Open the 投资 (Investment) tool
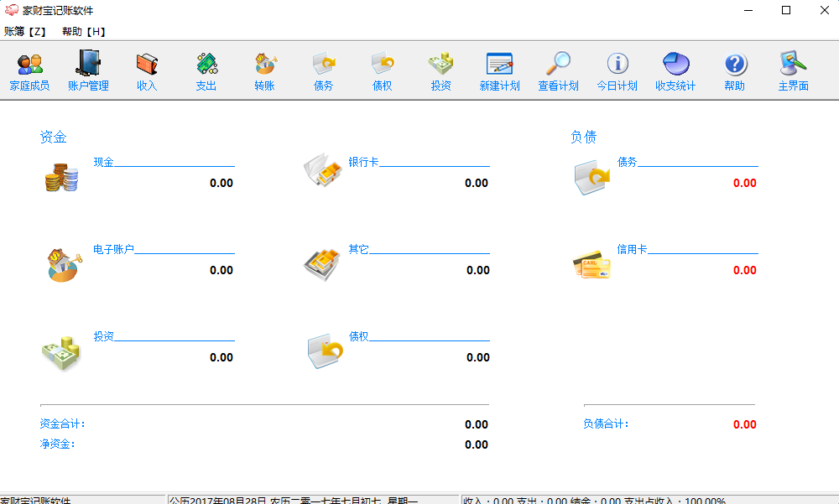The height and width of the screenshot is (504, 839). [440, 71]
